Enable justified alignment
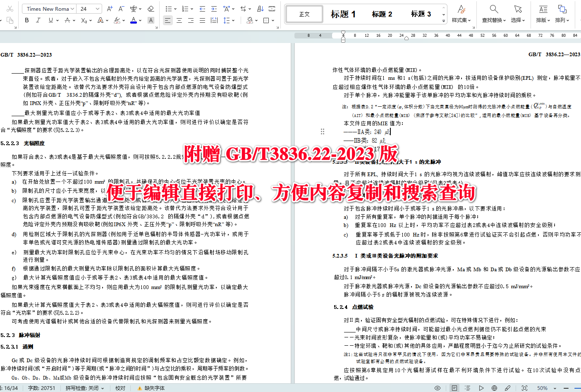This screenshot has height=392, width=581. point(201,20)
